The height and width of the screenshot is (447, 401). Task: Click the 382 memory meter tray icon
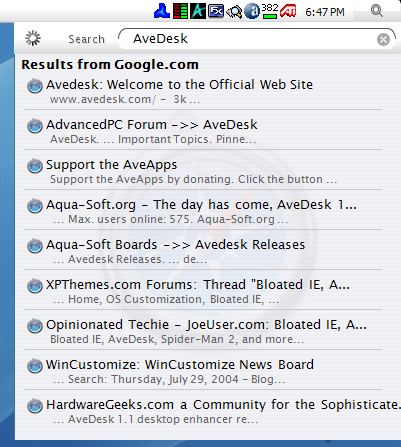(x=269, y=11)
